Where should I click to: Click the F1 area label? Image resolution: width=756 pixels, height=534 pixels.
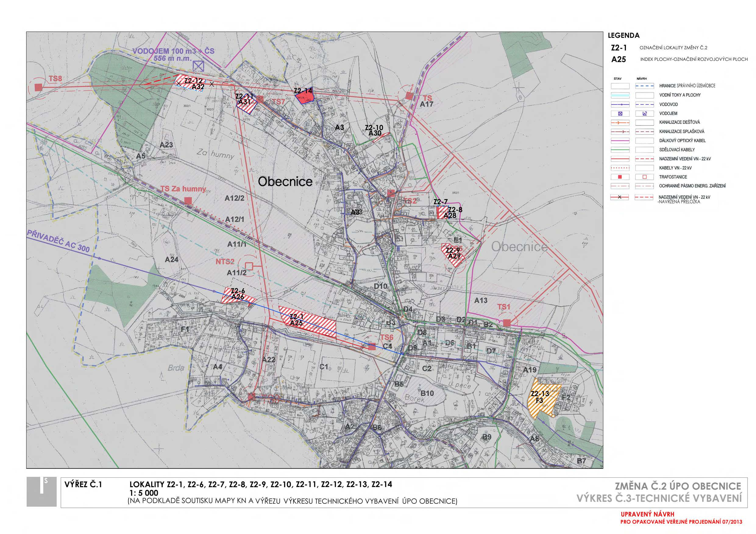pos(185,329)
